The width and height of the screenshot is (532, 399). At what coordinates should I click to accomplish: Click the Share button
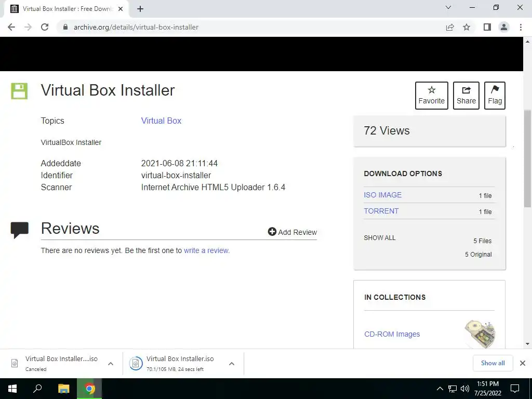pos(466,96)
